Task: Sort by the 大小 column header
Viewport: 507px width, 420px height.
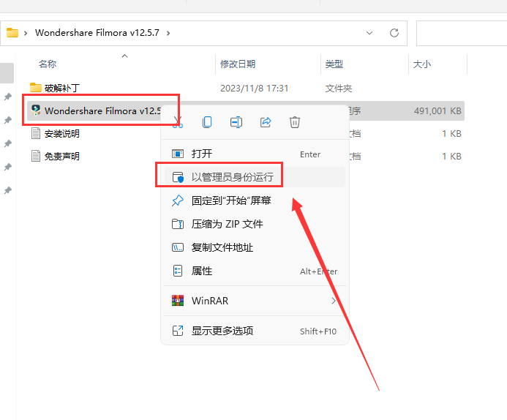Action: tap(422, 64)
